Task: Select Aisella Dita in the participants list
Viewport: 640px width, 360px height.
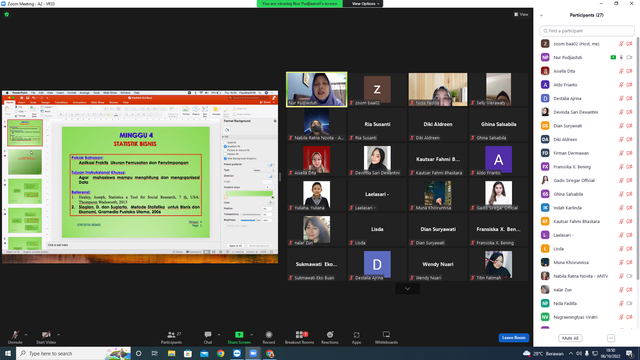Action: (587, 71)
